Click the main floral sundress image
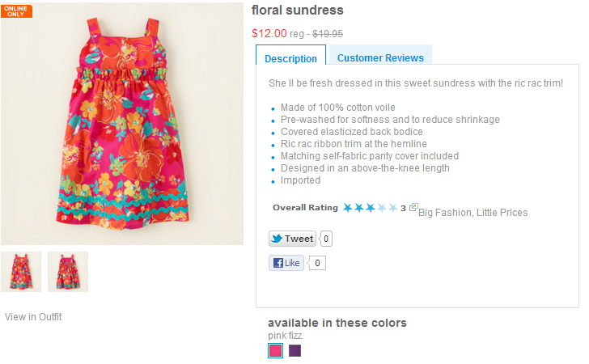The height and width of the screenshot is (364, 589). pyautogui.click(x=121, y=124)
